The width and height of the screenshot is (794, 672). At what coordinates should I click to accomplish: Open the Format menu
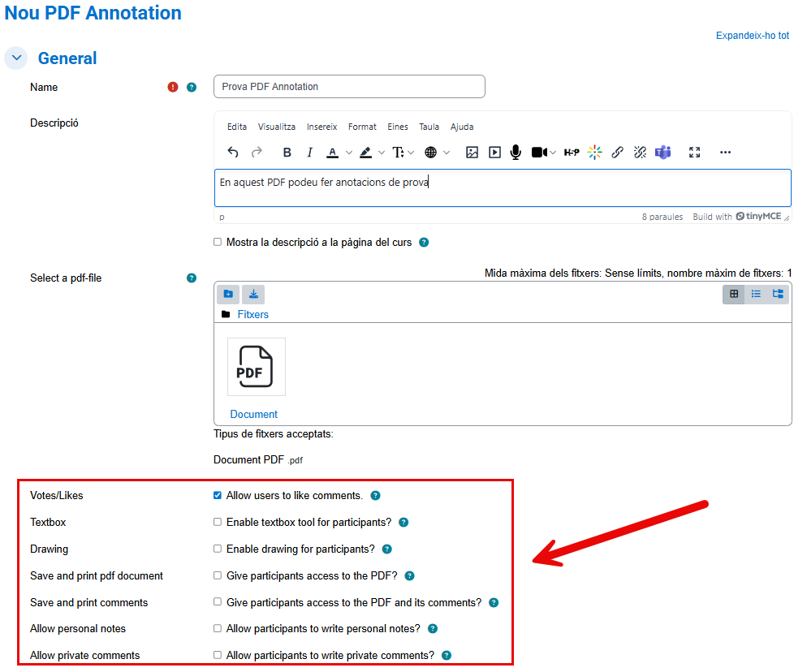click(x=362, y=127)
